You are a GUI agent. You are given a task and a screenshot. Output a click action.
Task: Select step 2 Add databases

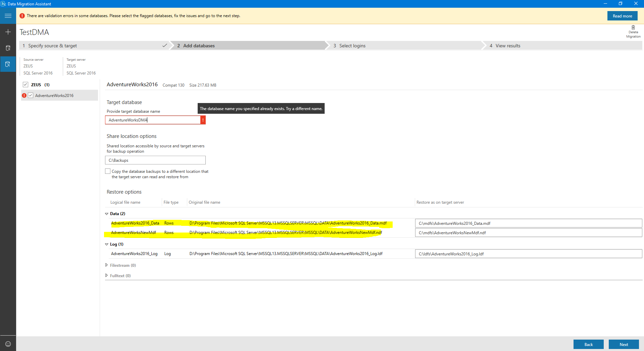pos(248,46)
